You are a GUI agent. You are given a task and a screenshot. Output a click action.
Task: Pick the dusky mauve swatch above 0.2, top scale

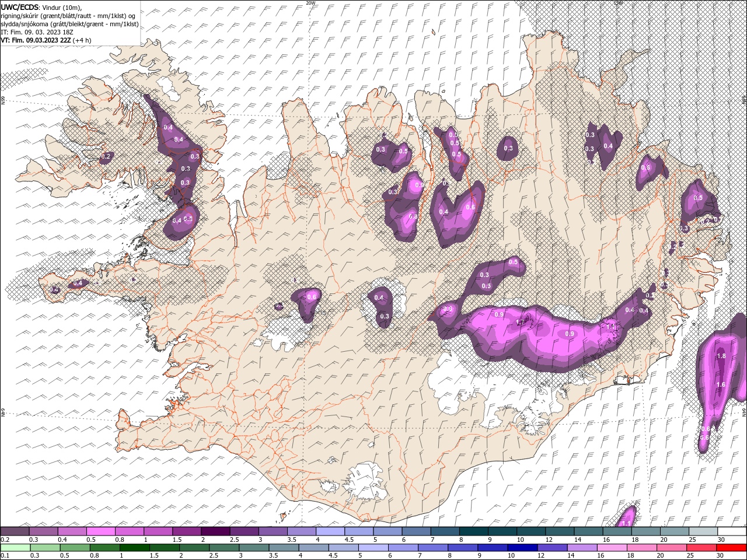click(15, 531)
